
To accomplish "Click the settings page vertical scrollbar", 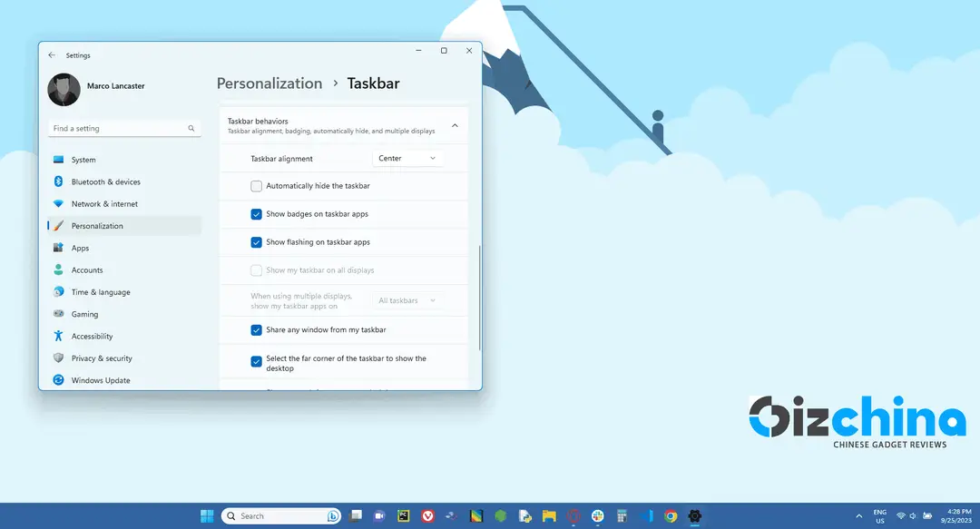I will [x=479, y=298].
